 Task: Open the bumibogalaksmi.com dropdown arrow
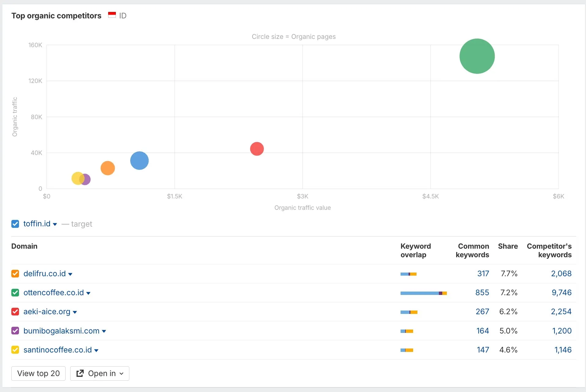tap(104, 331)
